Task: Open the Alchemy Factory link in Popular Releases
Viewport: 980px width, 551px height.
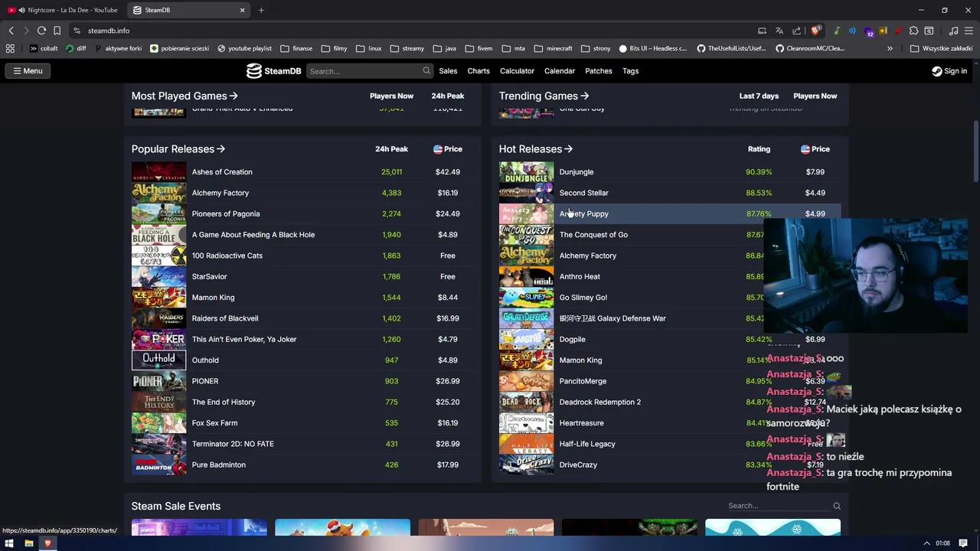Action: (220, 193)
